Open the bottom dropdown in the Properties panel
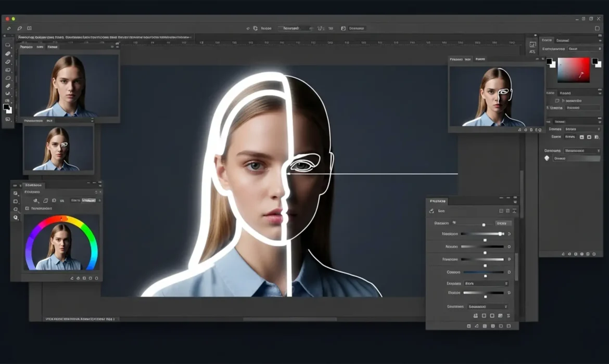The width and height of the screenshot is (609, 364). coord(487,306)
